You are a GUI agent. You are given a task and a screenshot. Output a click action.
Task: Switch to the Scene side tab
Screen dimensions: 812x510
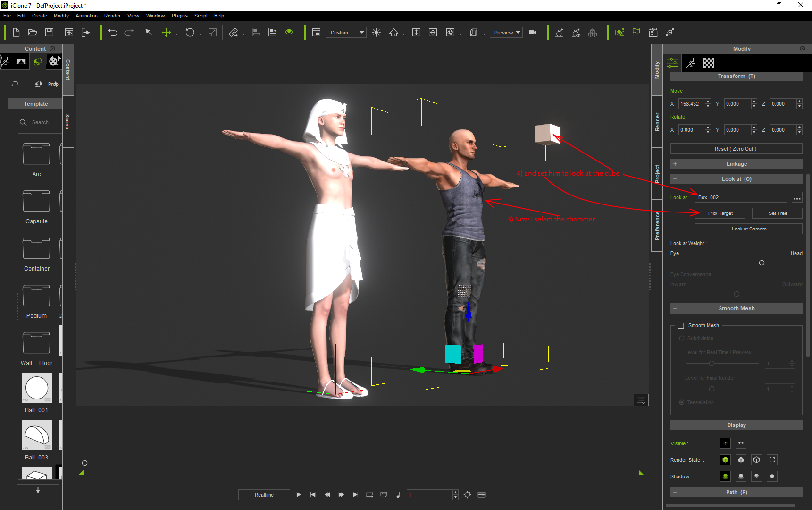click(x=68, y=122)
